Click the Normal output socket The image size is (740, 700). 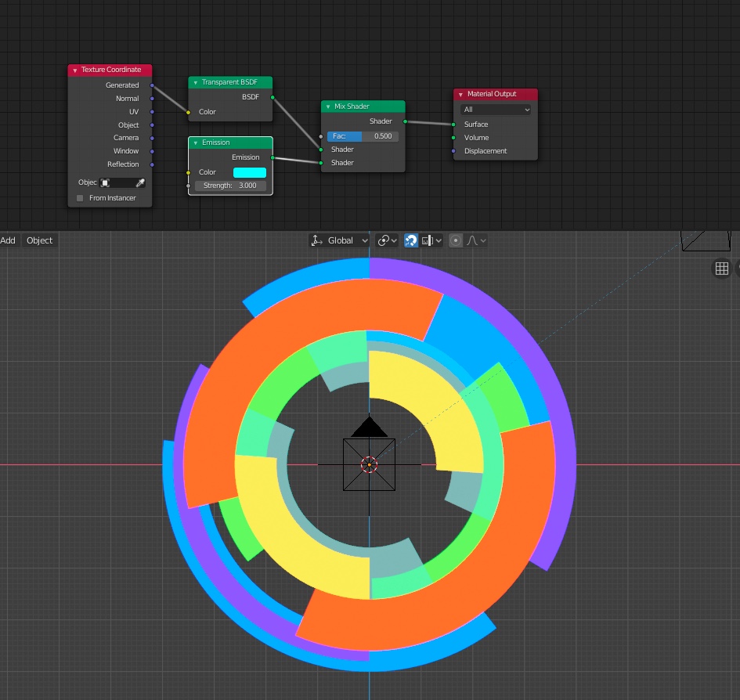coord(152,99)
